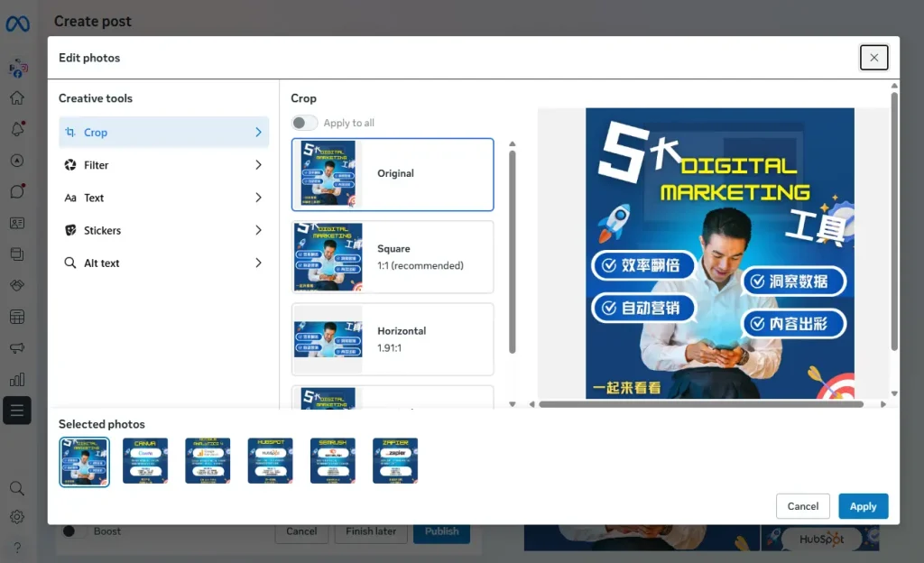Choose the Horizontal 1.91:1 crop option

(393, 338)
